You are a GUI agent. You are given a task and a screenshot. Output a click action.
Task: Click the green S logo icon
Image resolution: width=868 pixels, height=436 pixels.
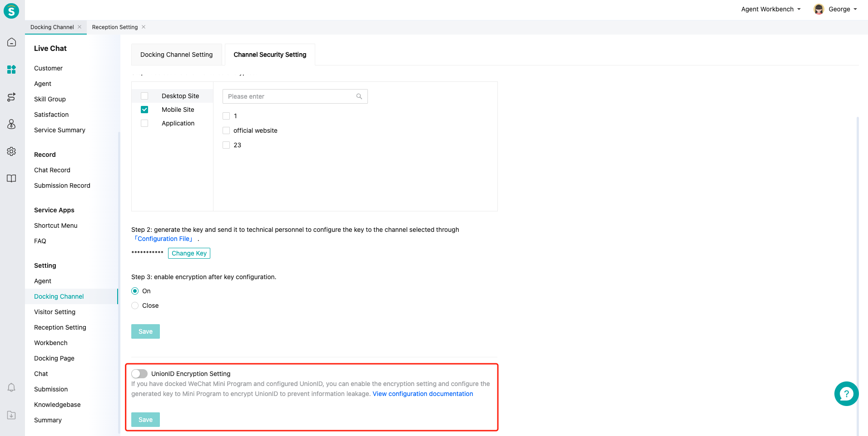11,10
